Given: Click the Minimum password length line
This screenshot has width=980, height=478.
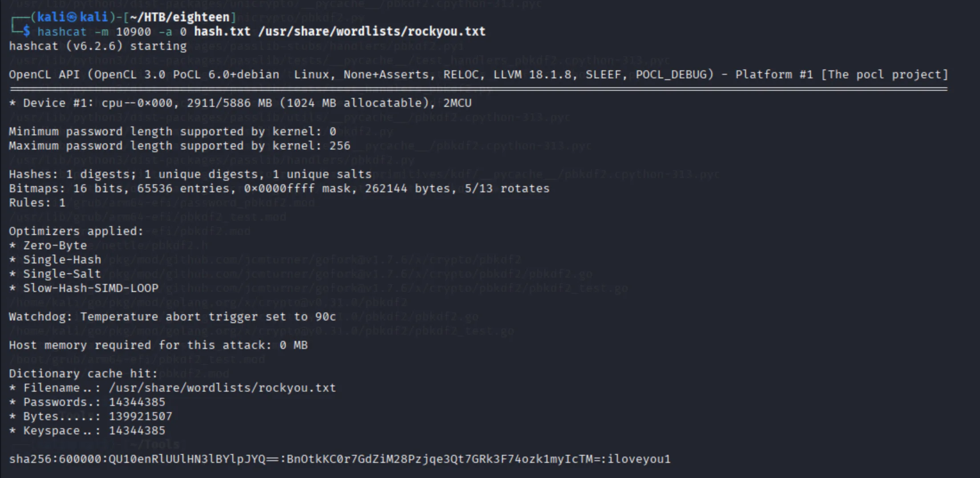Looking at the screenshot, I should (x=172, y=132).
